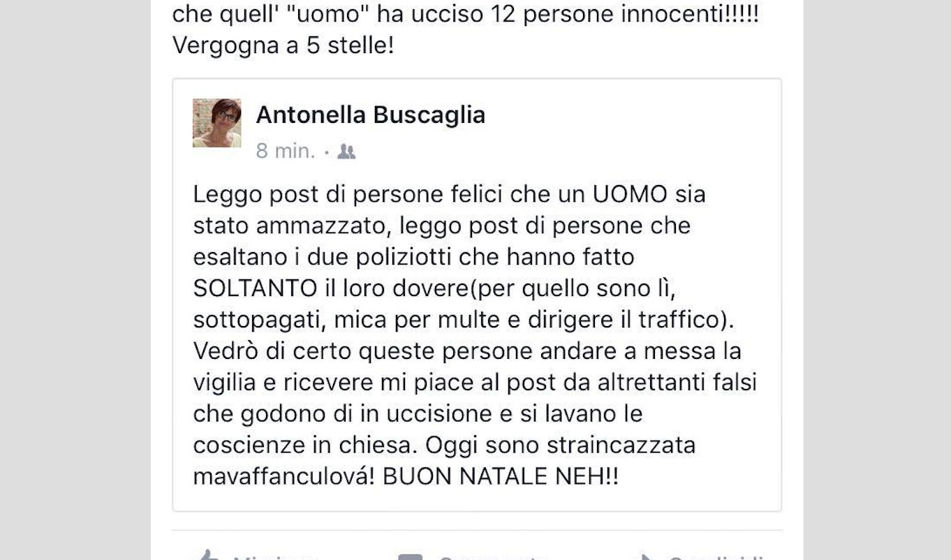Click the Condividi label
The height and width of the screenshot is (560, 951).
coord(716,557)
